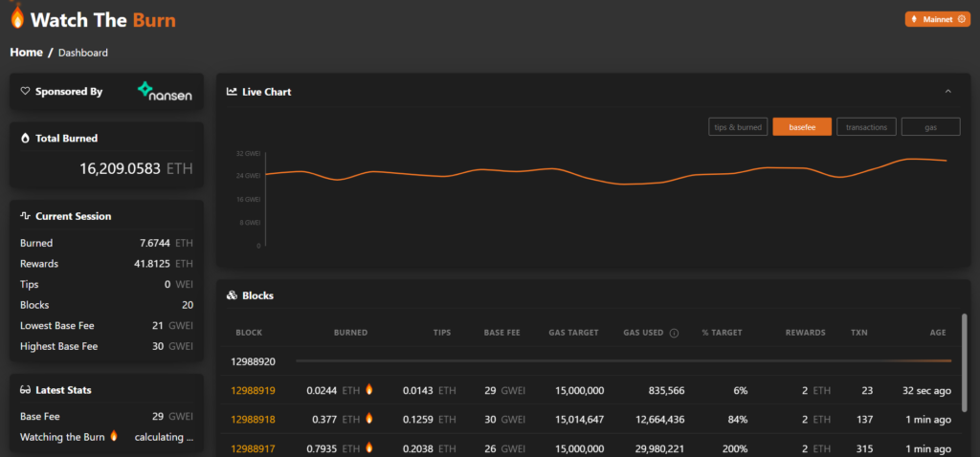Switch chart to gas view
Image resolution: width=980 pixels, height=457 pixels.
click(930, 126)
